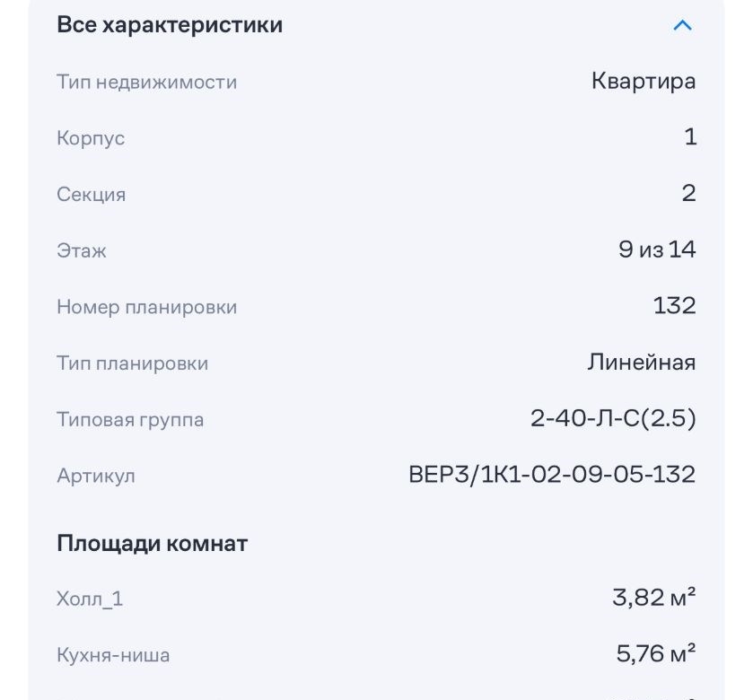This screenshot has width=753, height=700.
Task: Click the layout number value 132
Action: (674, 306)
